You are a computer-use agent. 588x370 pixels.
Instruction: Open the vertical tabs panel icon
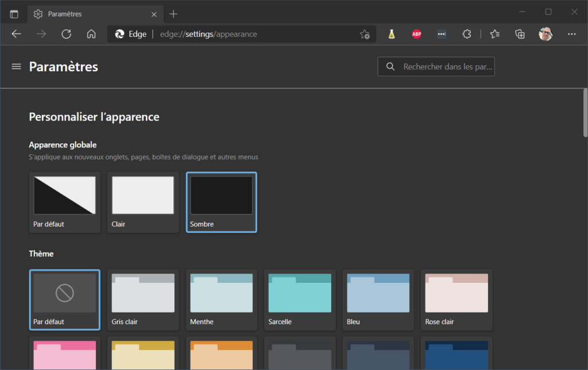(x=14, y=14)
